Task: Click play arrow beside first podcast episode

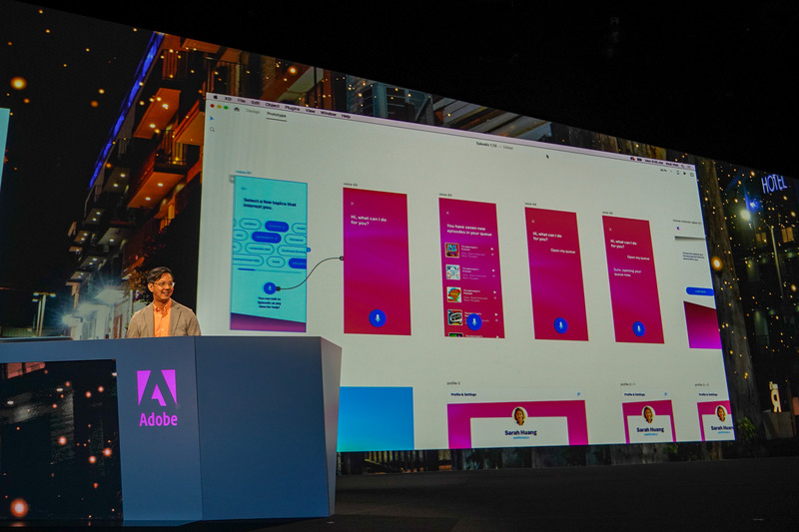Action: point(492,250)
